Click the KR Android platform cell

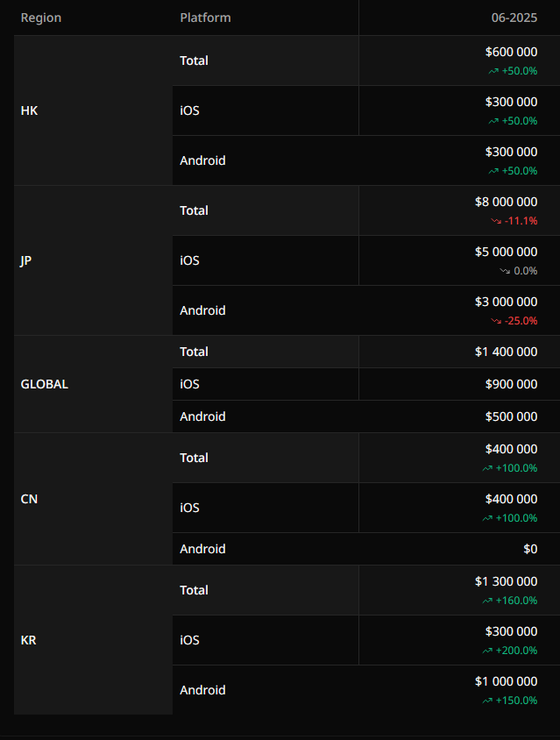point(266,690)
